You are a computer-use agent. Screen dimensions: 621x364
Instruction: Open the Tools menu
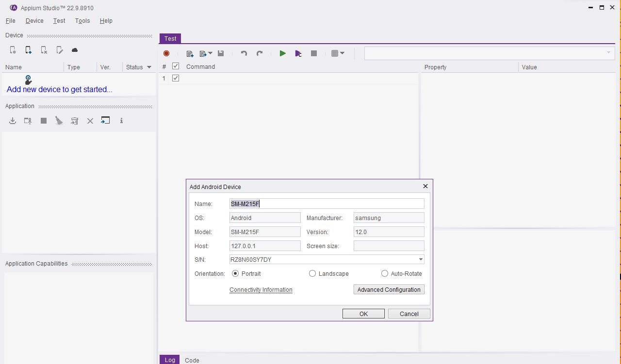pyautogui.click(x=82, y=21)
